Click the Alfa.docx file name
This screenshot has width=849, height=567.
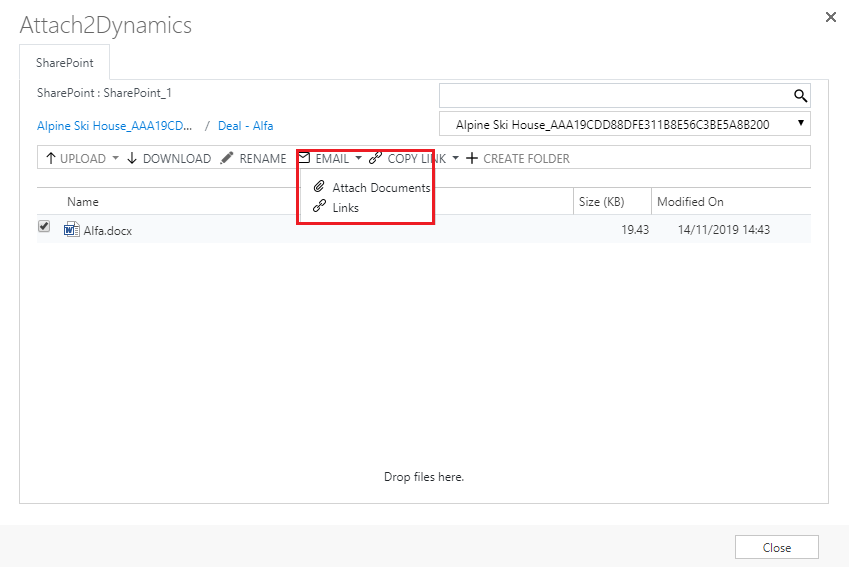pos(108,231)
